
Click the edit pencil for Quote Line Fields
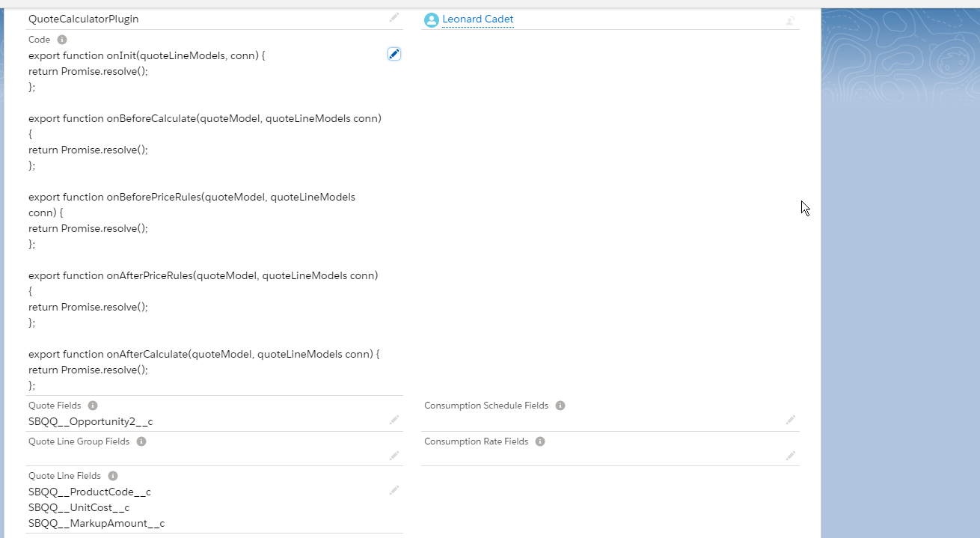pyautogui.click(x=394, y=490)
